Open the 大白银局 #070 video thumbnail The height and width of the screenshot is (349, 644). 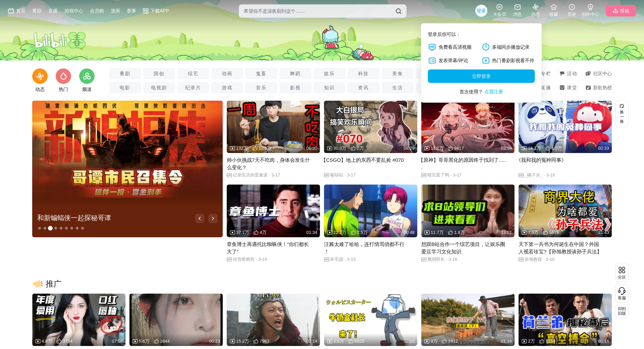[x=371, y=127]
